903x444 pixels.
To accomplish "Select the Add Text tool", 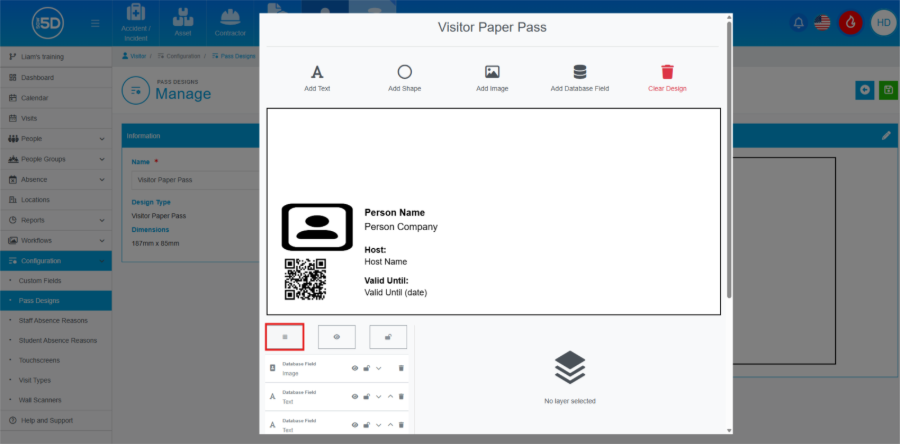I will [x=317, y=78].
